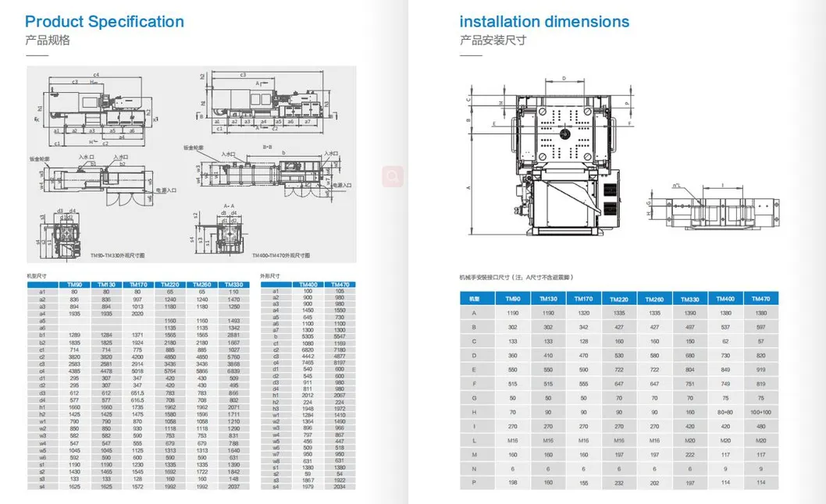Select the TM90 column header
Image resolution: width=826 pixels, height=504 pixels.
(x=74, y=285)
